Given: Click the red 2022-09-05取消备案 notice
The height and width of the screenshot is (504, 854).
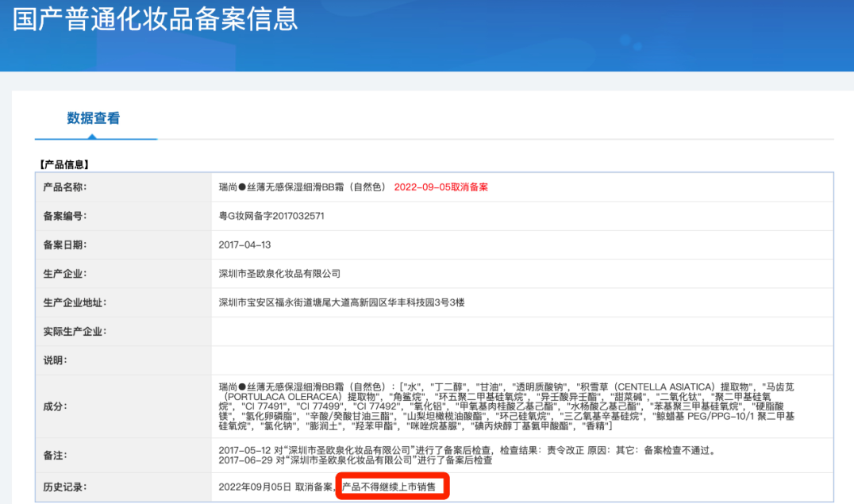Looking at the screenshot, I should (x=440, y=187).
